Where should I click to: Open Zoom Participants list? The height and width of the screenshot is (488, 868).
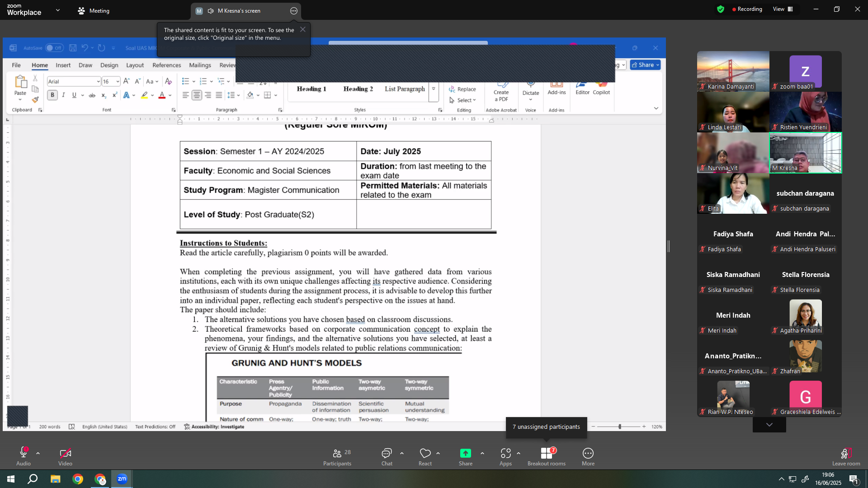coord(337,457)
